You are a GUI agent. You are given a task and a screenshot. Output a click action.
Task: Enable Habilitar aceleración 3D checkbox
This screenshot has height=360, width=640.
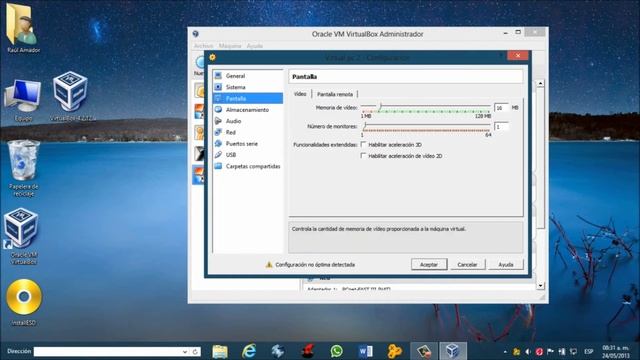[x=363, y=144]
